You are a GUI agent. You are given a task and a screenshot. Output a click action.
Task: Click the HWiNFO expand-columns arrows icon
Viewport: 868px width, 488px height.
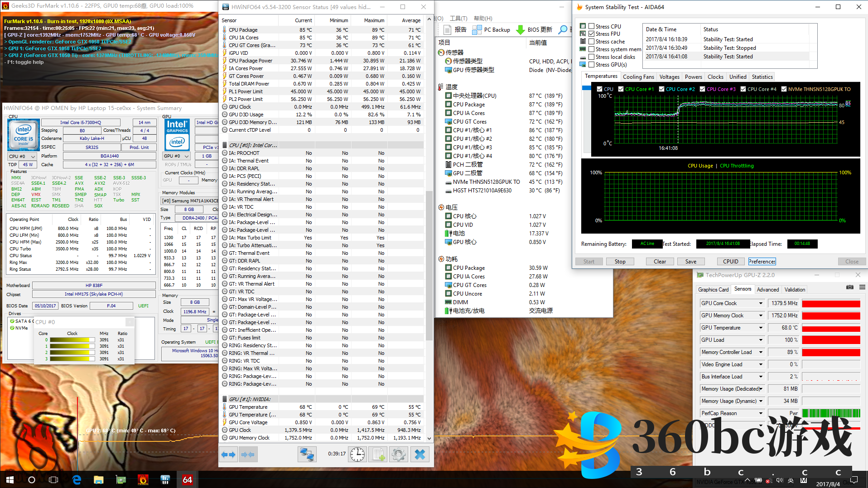point(228,455)
